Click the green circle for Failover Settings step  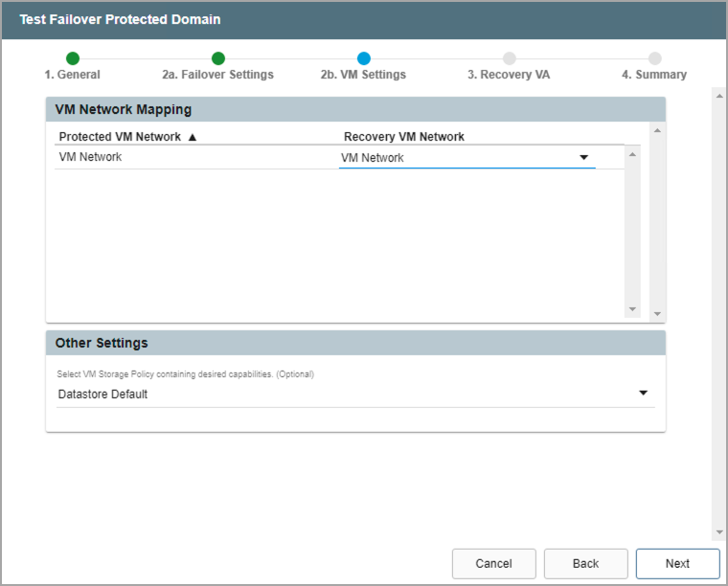tap(218, 58)
